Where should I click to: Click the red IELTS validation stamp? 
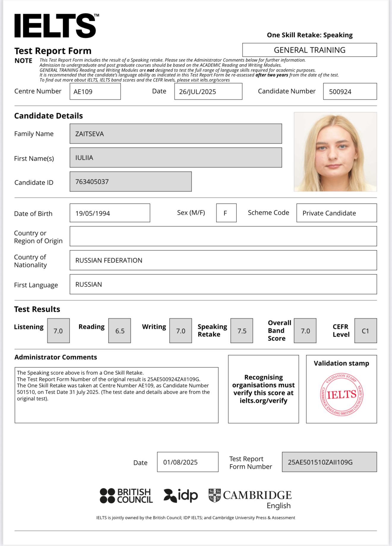click(x=342, y=394)
